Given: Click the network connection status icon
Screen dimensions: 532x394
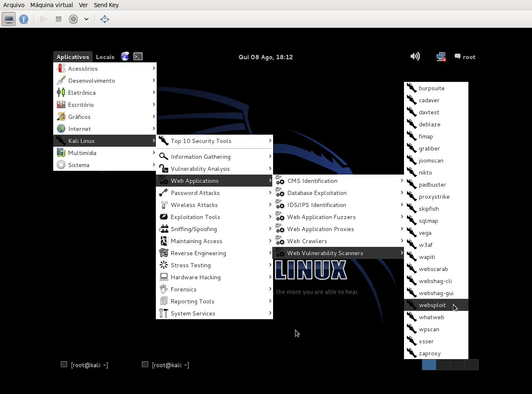Looking at the screenshot, I should (x=441, y=57).
